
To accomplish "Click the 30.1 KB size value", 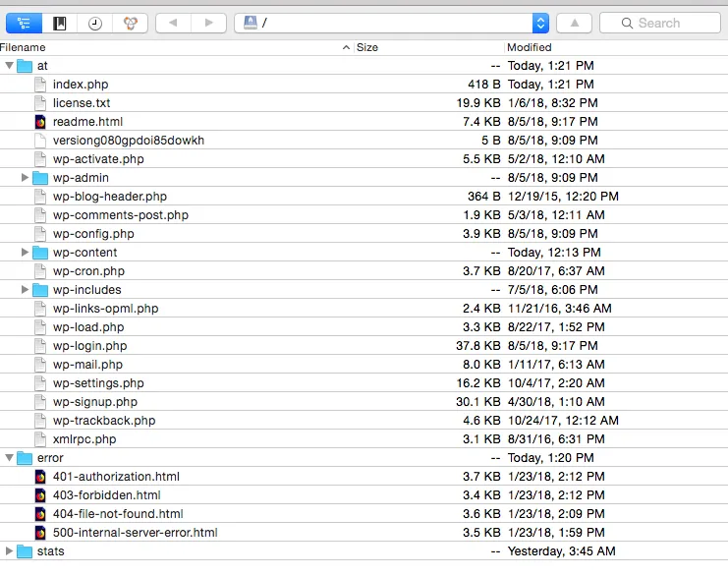I will [478, 401].
